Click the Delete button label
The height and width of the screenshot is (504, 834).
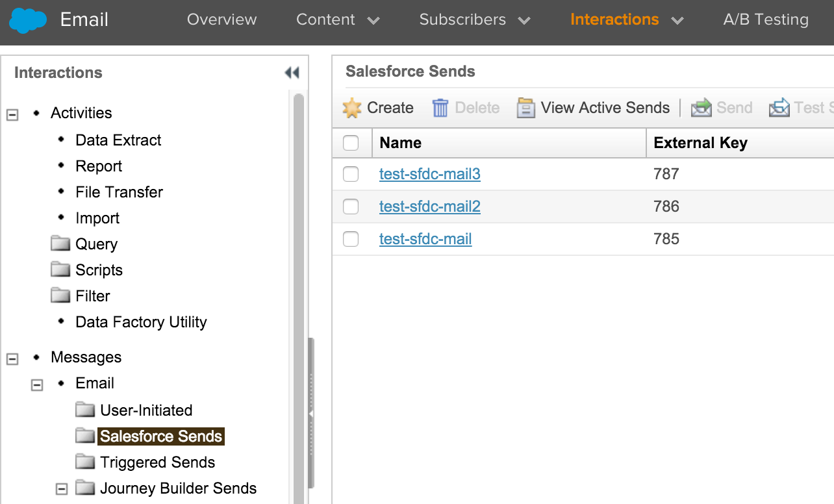(x=477, y=108)
